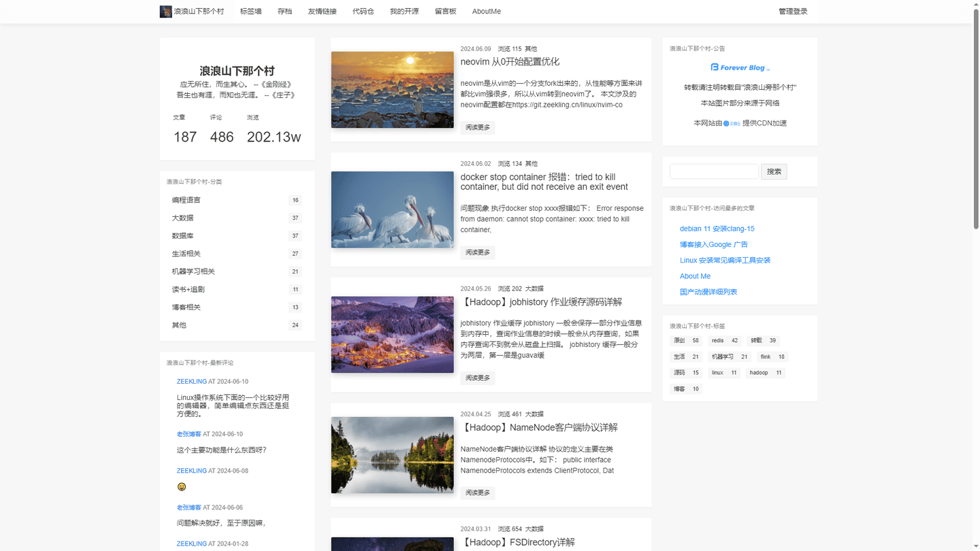The image size is (980, 551).
Task: Click 老张博客 commenter dated 2024-06-10
Action: tap(189, 434)
